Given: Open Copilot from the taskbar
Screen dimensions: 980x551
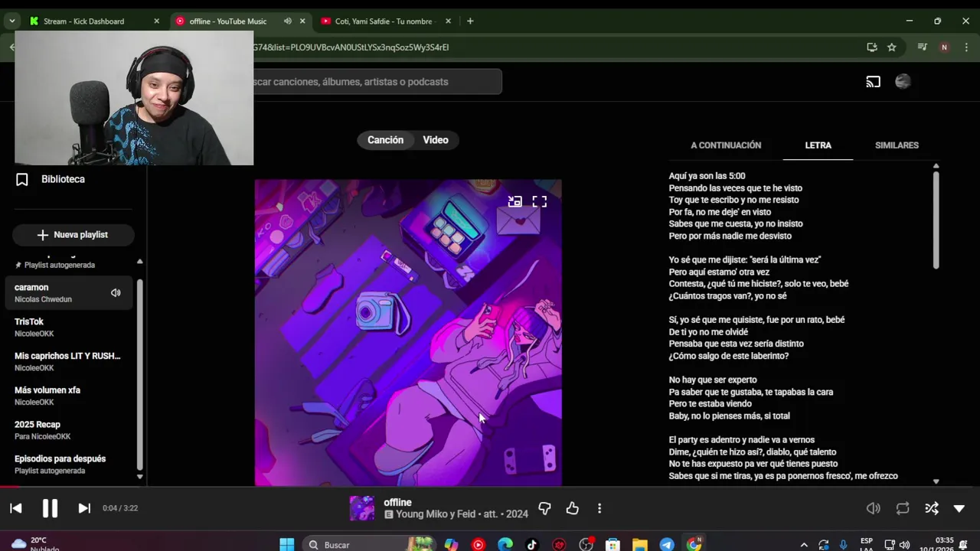Looking at the screenshot, I should tap(452, 545).
